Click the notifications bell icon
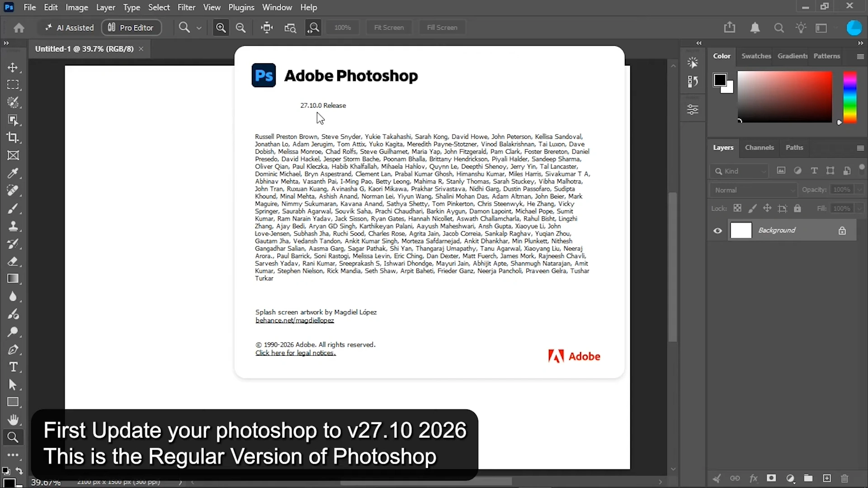Screen dimensions: 868x488 (x=755, y=28)
